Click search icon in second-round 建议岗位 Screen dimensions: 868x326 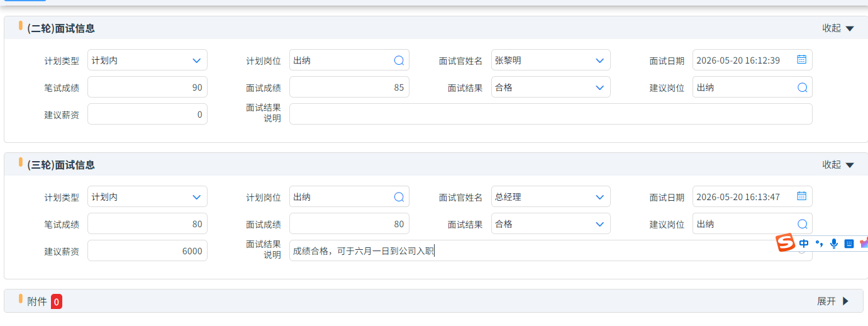tap(802, 87)
